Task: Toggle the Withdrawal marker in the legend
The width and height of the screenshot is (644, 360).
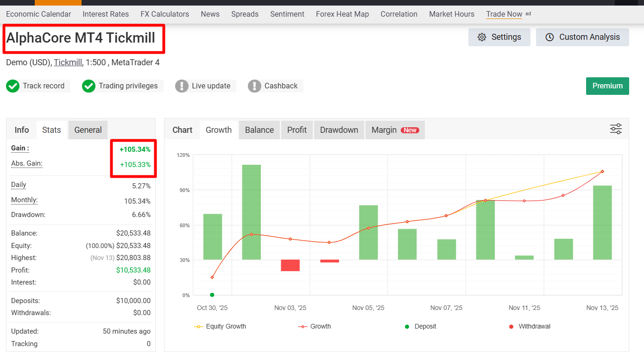Action: (530, 327)
